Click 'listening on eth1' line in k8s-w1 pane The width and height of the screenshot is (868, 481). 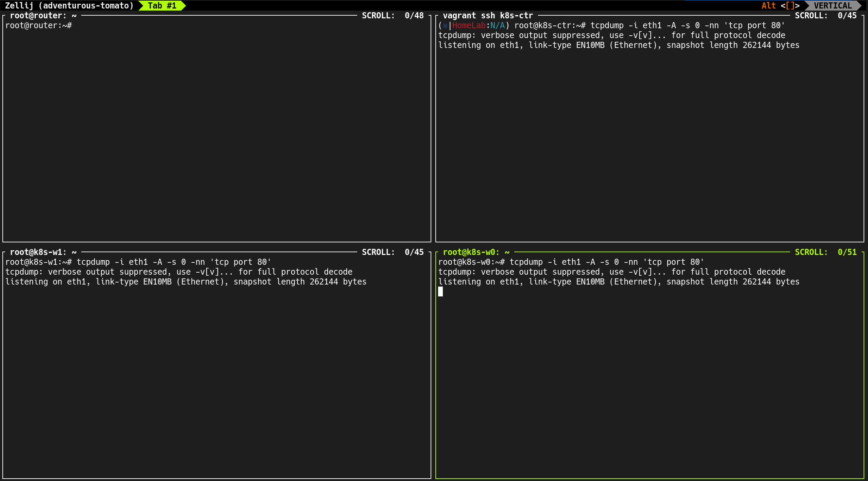186,282
